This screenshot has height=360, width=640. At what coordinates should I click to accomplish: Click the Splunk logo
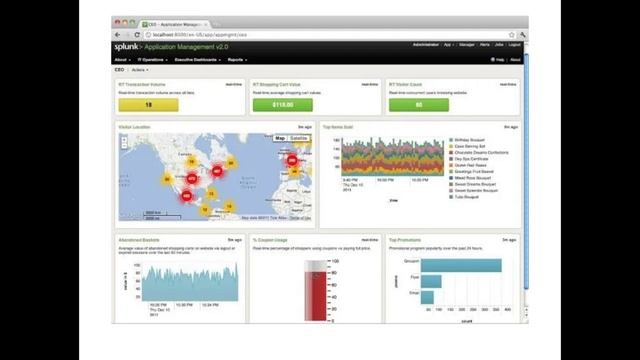pos(126,47)
